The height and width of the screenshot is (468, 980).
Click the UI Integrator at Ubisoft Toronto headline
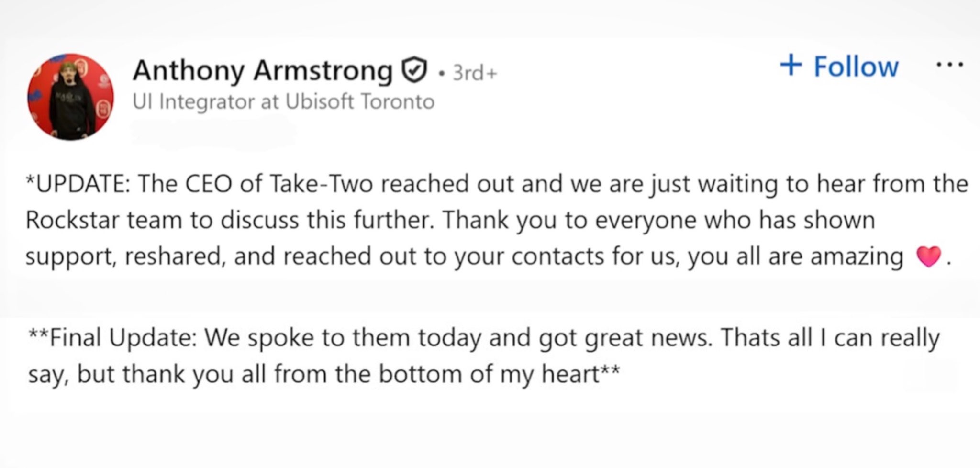tap(283, 102)
